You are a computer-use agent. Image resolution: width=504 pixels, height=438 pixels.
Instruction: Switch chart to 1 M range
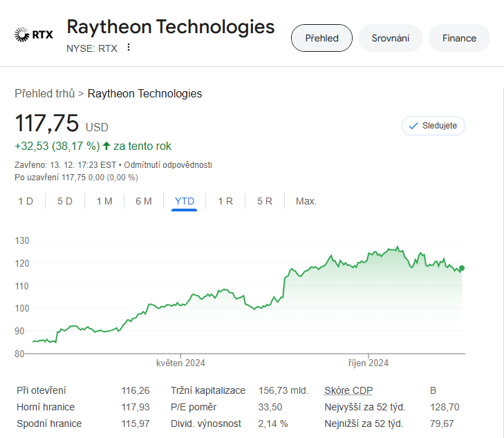click(x=104, y=201)
